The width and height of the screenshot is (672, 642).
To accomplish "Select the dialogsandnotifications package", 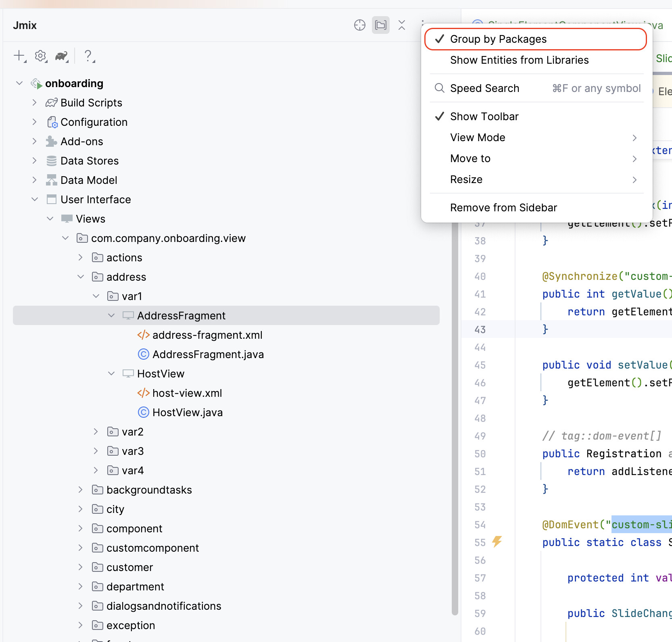I will pos(226,606).
